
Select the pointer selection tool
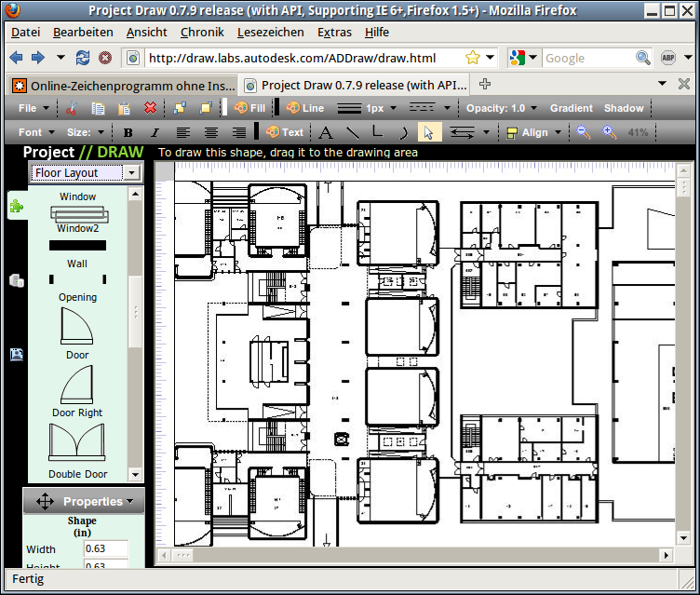pyautogui.click(x=428, y=132)
